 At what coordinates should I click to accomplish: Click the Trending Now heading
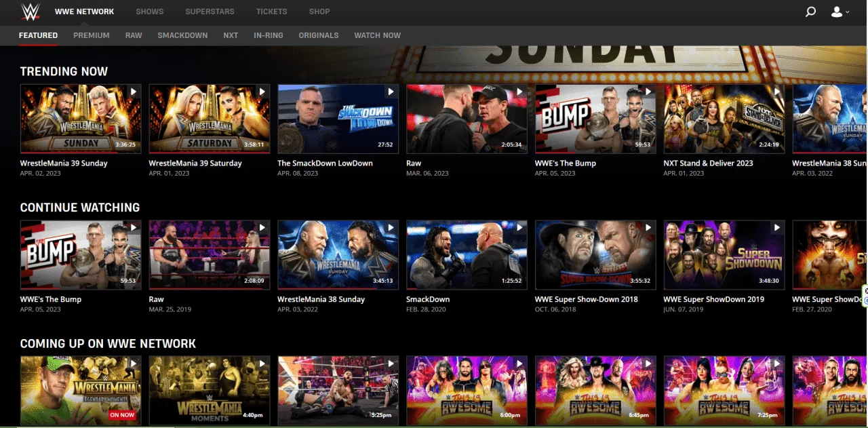64,71
